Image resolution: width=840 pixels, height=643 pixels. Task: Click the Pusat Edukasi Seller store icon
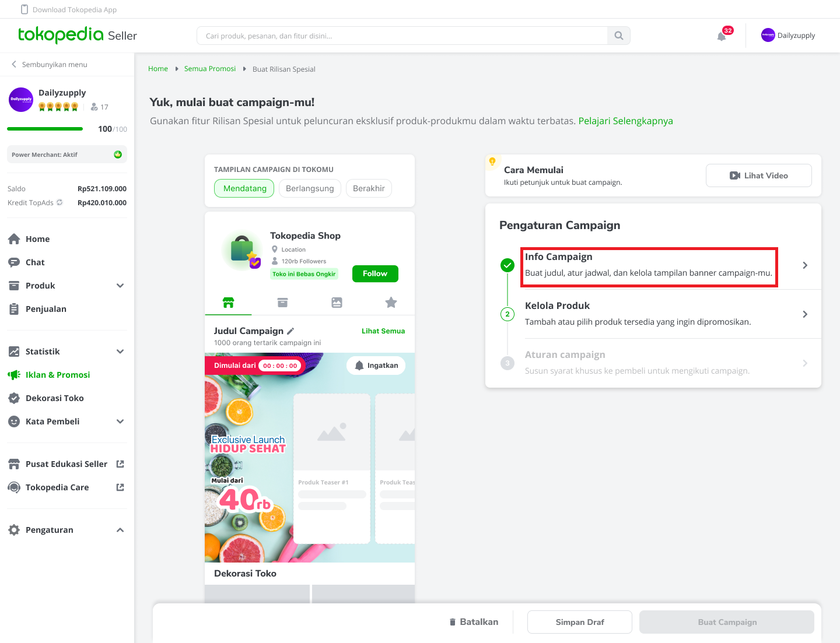click(14, 464)
